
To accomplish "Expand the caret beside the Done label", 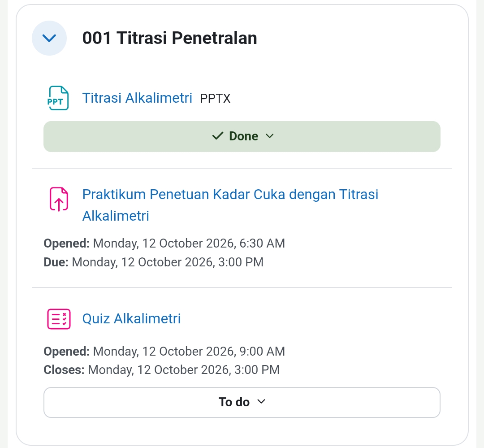I will pyautogui.click(x=269, y=136).
